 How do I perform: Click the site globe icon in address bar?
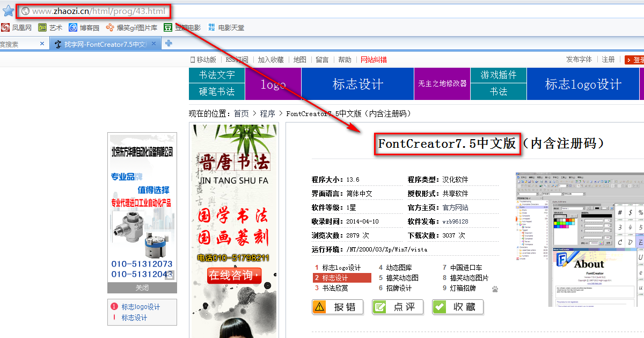click(25, 11)
